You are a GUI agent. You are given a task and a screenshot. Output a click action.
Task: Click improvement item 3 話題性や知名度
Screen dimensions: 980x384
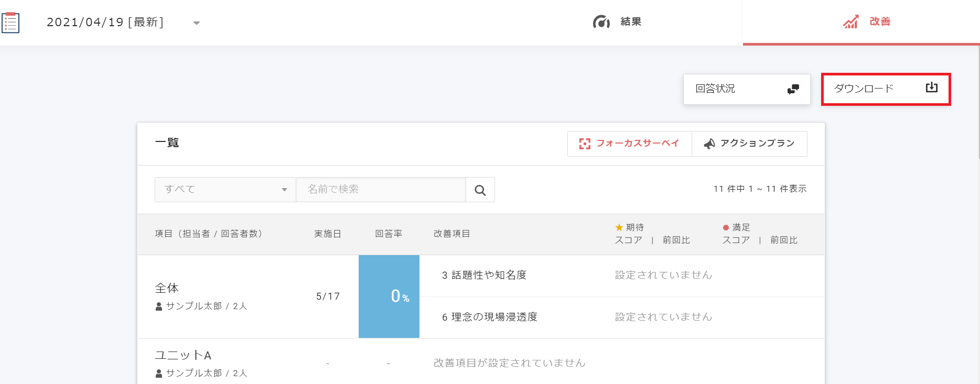[x=484, y=275]
